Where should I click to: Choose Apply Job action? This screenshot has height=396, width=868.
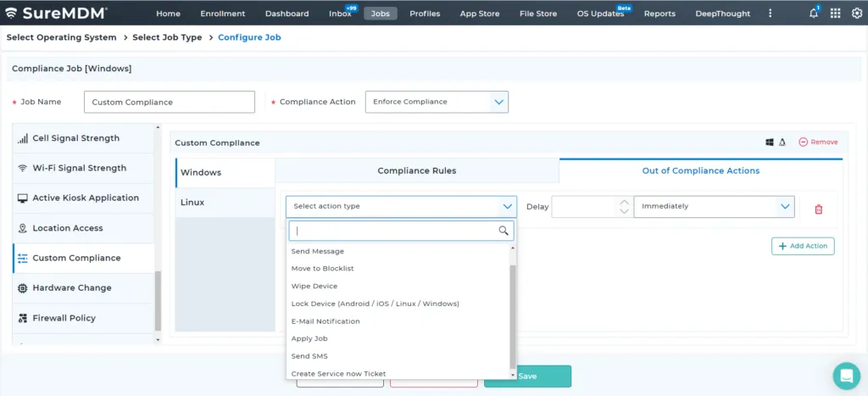click(309, 338)
